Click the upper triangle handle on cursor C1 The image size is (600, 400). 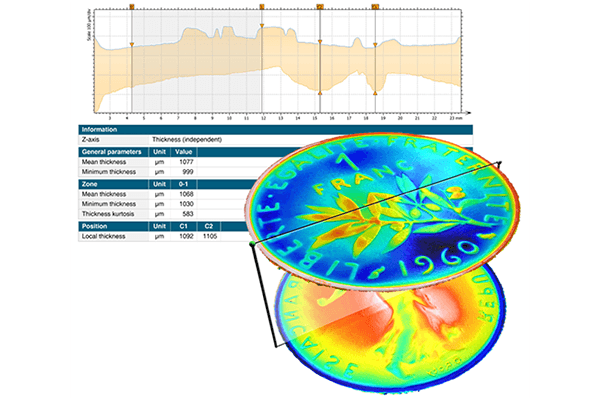click(x=375, y=45)
